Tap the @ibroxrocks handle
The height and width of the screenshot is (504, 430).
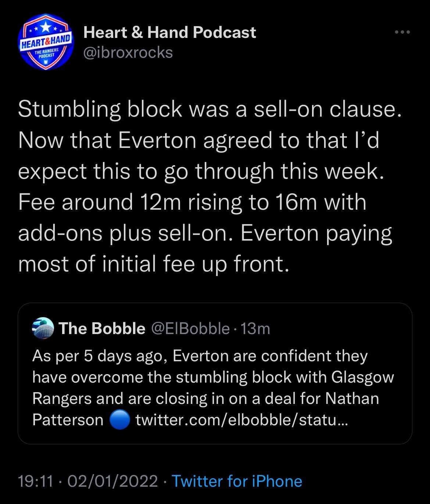pyautogui.click(x=128, y=53)
